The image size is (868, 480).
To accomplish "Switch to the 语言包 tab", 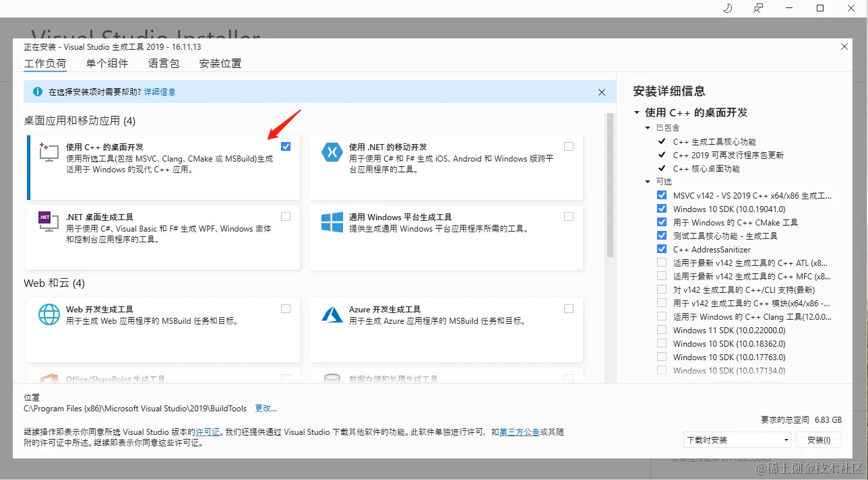I will (164, 63).
